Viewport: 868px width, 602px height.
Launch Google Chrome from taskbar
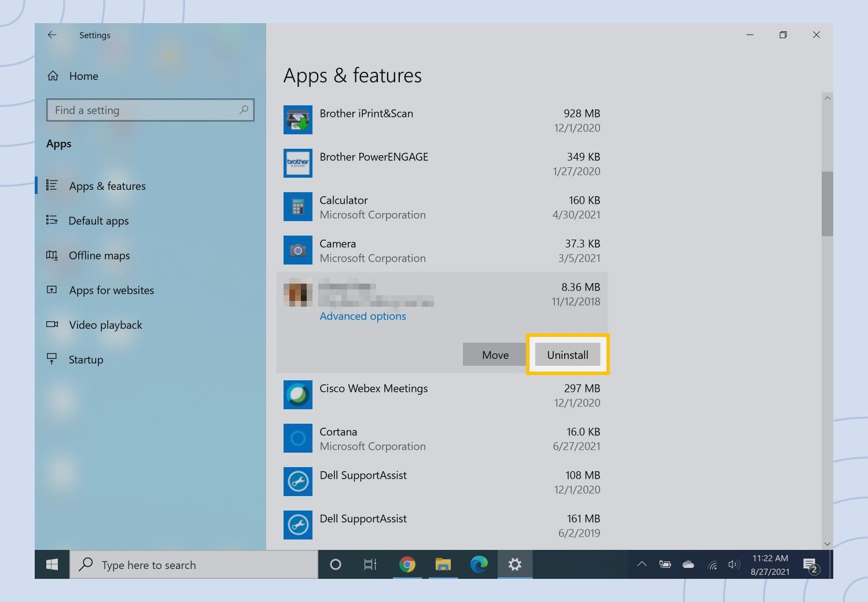[407, 564]
